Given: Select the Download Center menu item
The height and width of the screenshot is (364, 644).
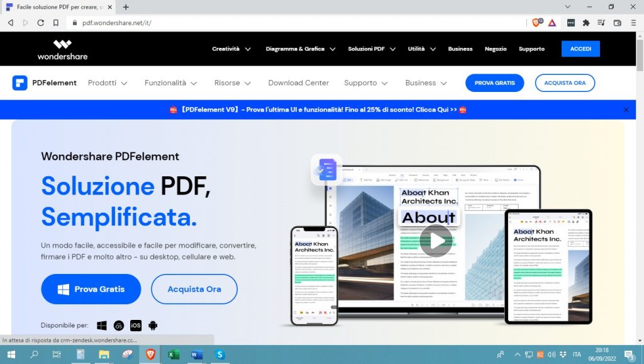Looking at the screenshot, I should pos(299,82).
